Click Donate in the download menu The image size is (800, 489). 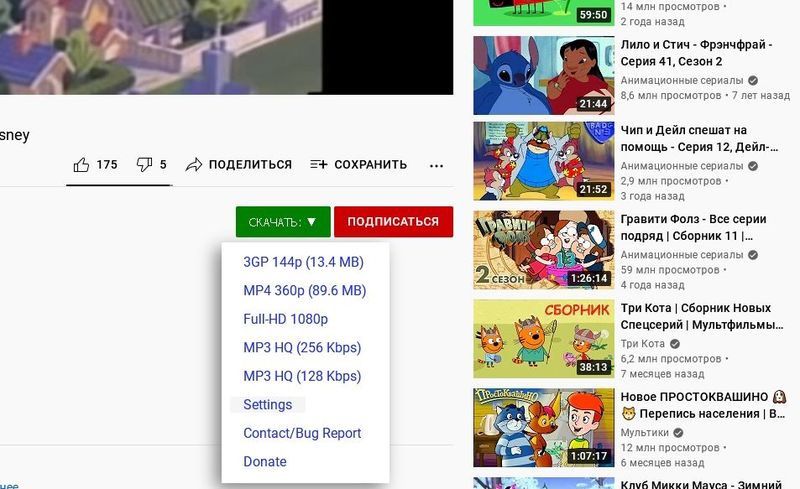click(x=265, y=461)
